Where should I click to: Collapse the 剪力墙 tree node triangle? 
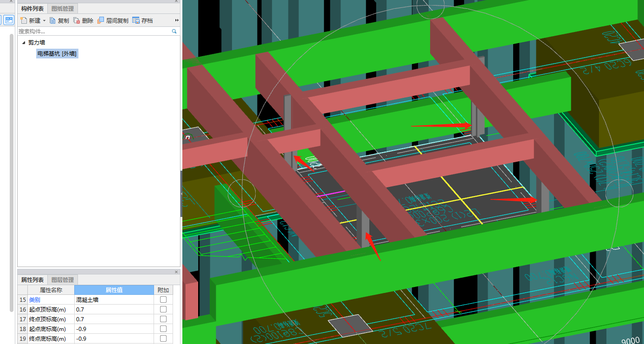[x=24, y=42]
